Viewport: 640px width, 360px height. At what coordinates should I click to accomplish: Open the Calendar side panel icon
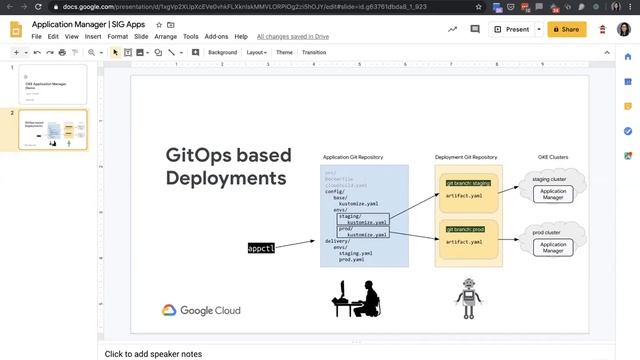pos(628,82)
